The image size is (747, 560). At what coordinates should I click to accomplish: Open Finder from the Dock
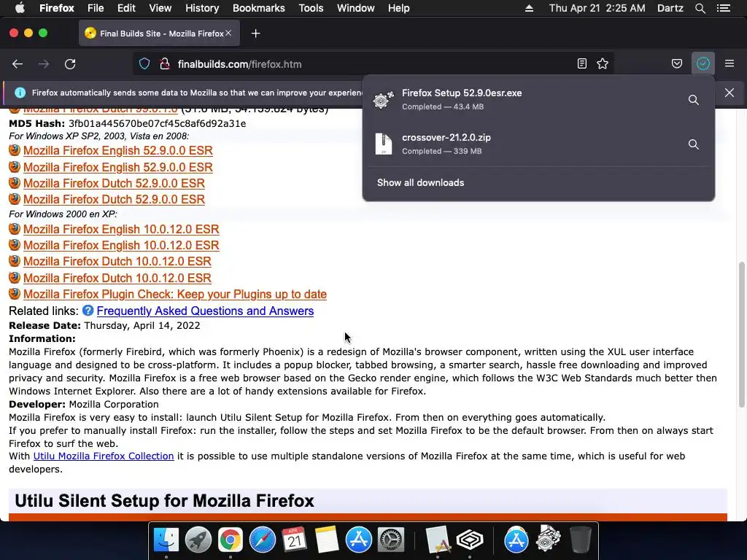(166, 540)
